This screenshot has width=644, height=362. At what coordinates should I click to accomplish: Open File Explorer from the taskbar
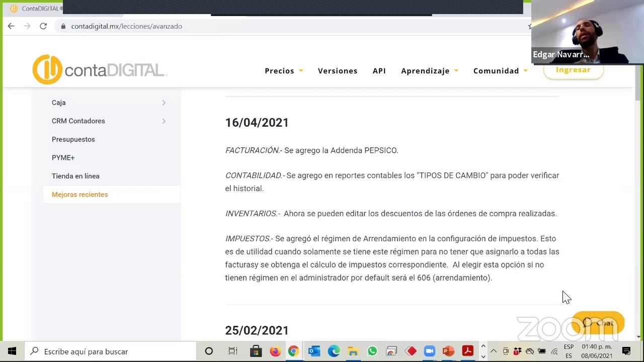click(x=353, y=351)
